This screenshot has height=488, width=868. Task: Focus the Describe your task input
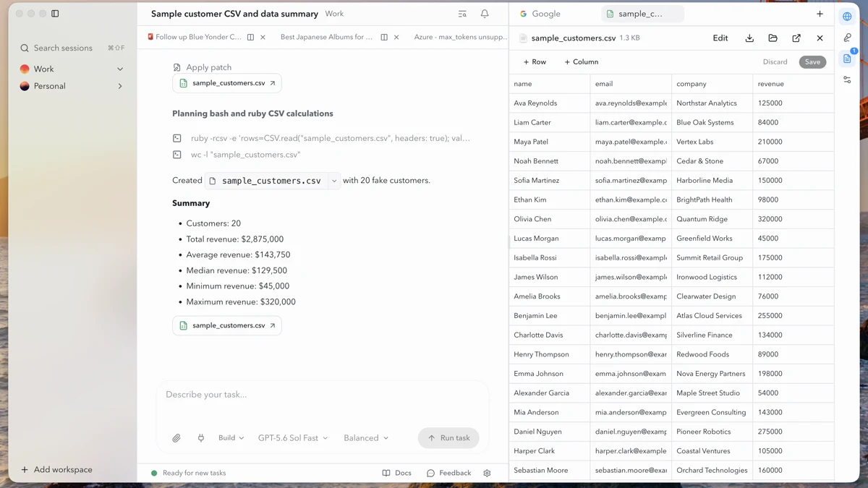(x=323, y=395)
